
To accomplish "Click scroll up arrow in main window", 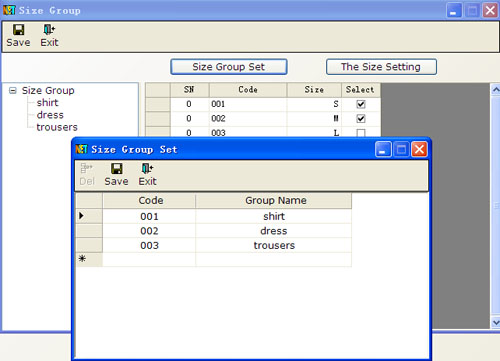I will [496, 89].
